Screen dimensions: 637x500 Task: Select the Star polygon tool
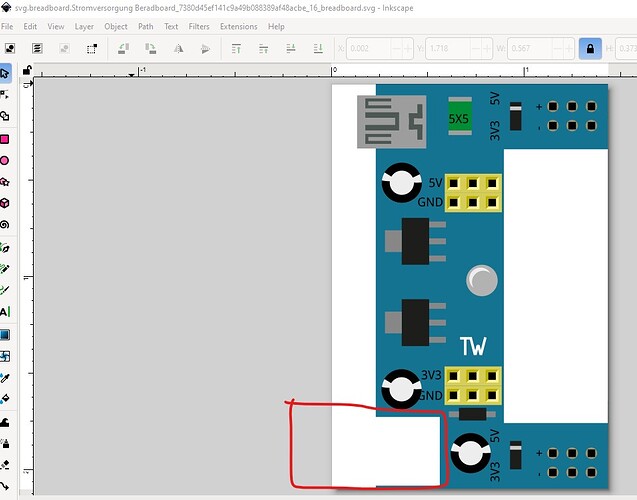point(5,182)
